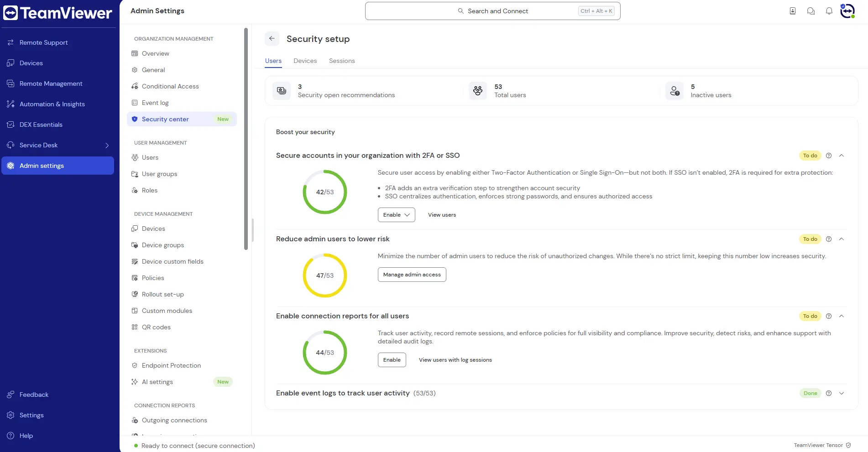Click the Remote Management icon in sidebar
The width and height of the screenshot is (868, 452).
10,83
